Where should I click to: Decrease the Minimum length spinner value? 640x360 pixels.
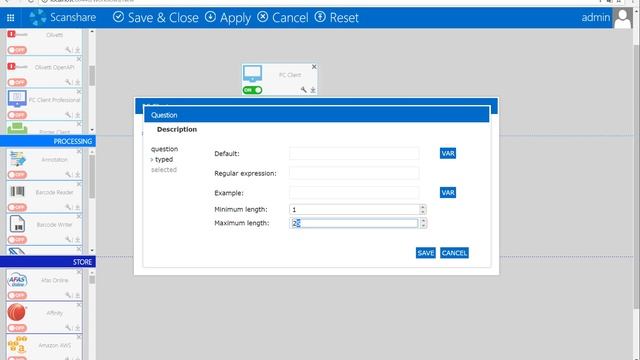pyautogui.click(x=423, y=212)
